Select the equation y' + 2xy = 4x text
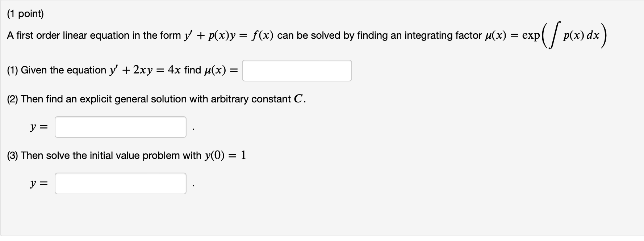 [145, 70]
